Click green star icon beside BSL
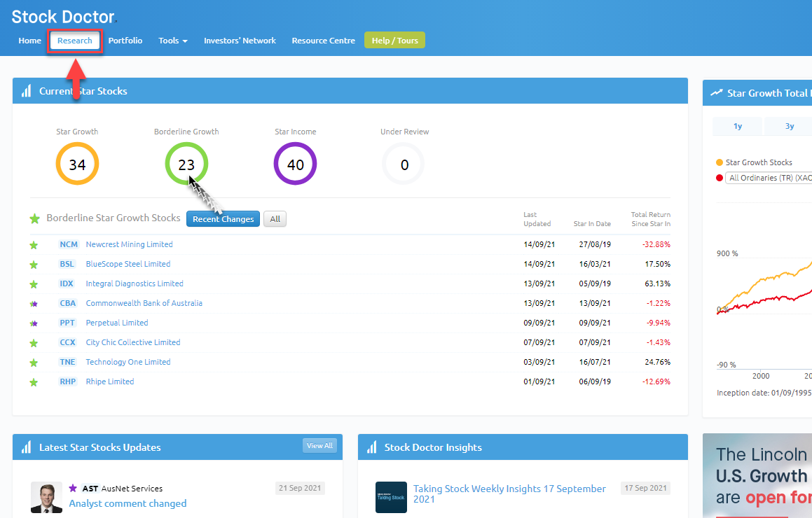Image resolution: width=812 pixels, height=518 pixels. click(34, 265)
